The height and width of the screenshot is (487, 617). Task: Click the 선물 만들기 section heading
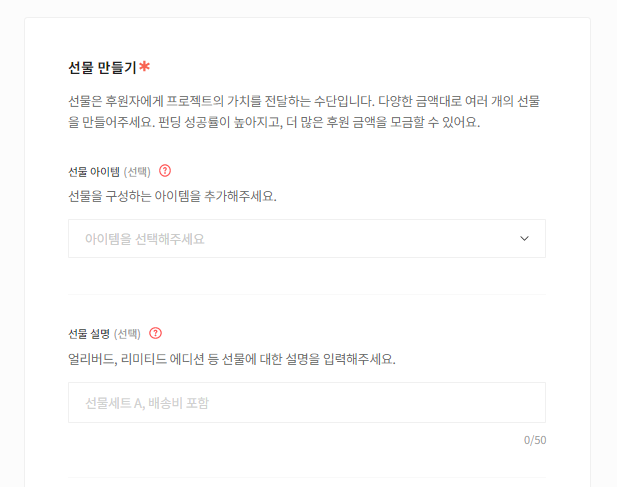(102, 68)
